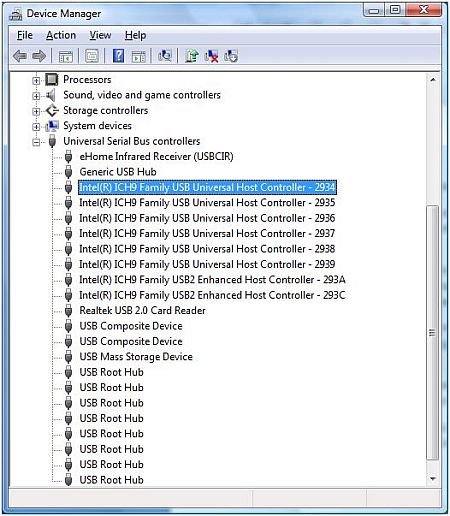Expand the Storage controllers node
This screenshot has height=516, width=450.
36,111
